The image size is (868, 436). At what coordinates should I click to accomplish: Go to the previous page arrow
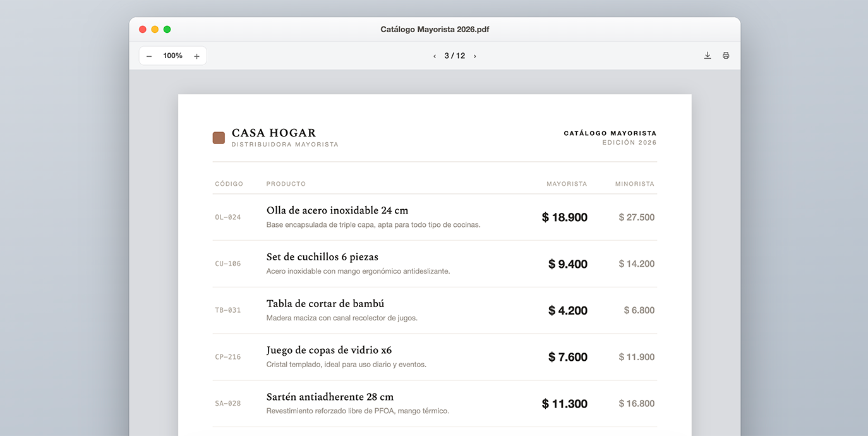pos(435,56)
